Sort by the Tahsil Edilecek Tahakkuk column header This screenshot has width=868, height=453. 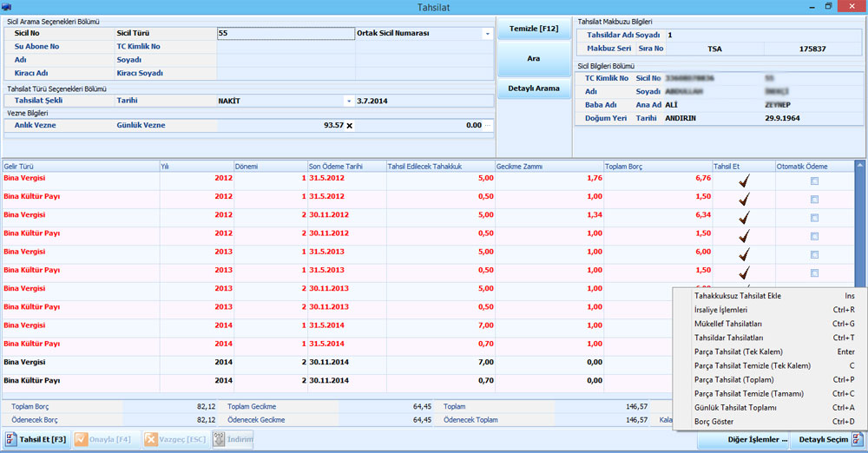pos(440,166)
